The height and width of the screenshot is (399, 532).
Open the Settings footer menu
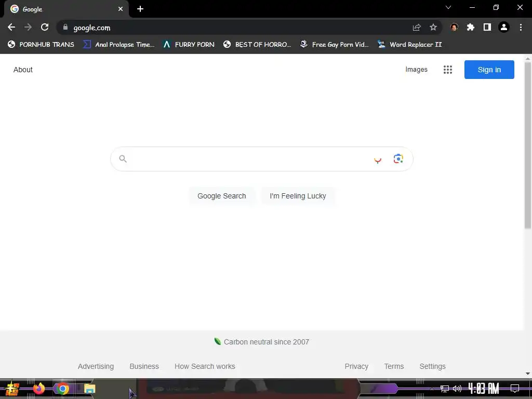(x=432, y=366)
